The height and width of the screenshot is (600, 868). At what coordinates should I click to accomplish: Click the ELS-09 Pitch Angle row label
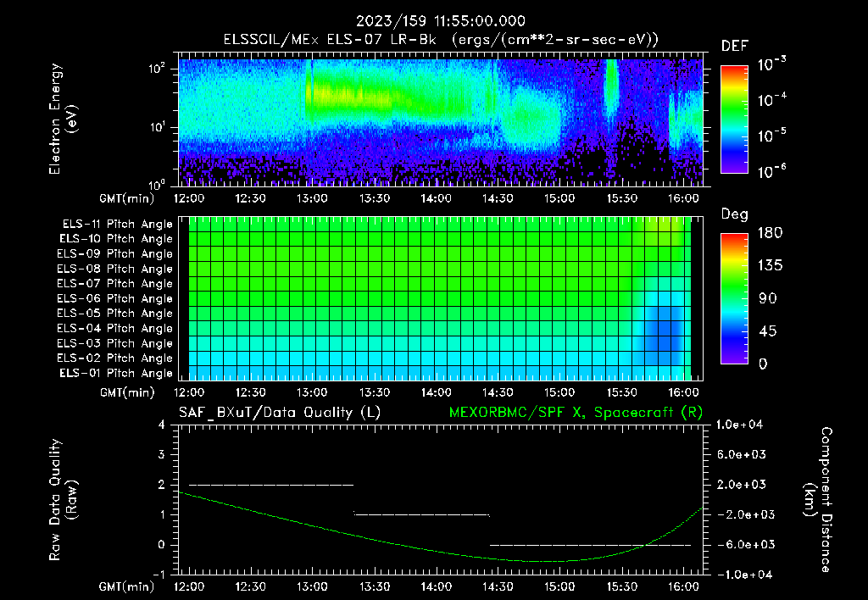115,254
